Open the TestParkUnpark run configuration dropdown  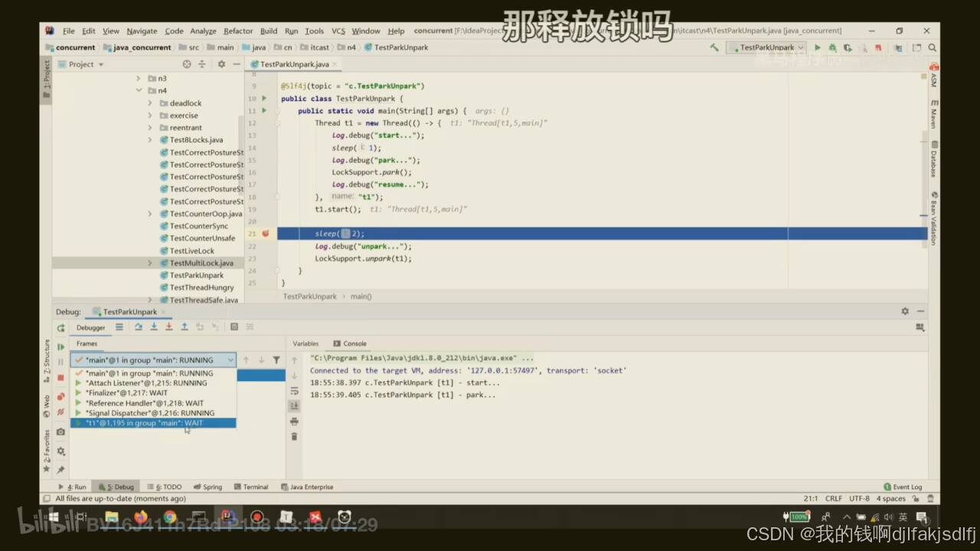(x=767, y=47)
